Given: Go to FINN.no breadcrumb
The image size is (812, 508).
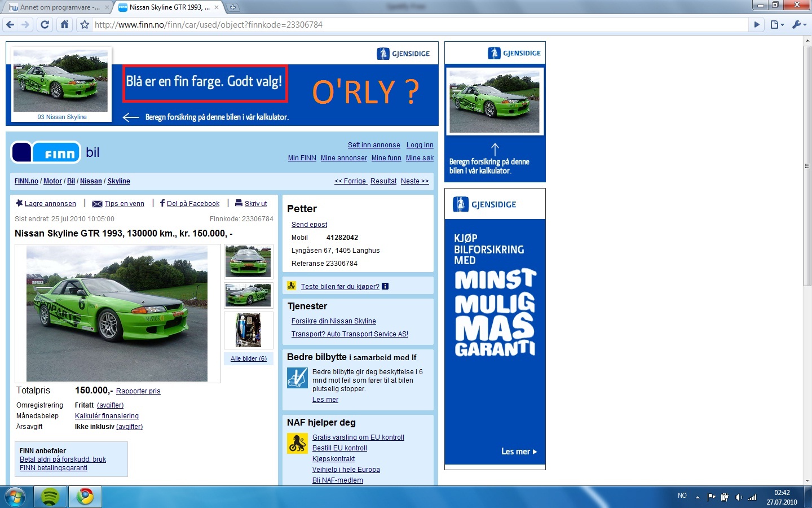Looking at the screenshot, I should coord(27,181).
